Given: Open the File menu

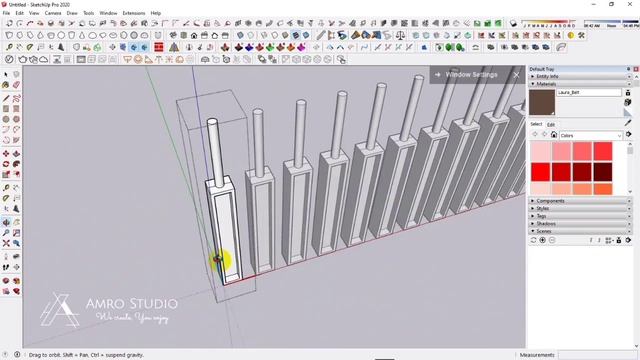Looking at the screenshot, I should click(6, 13).
